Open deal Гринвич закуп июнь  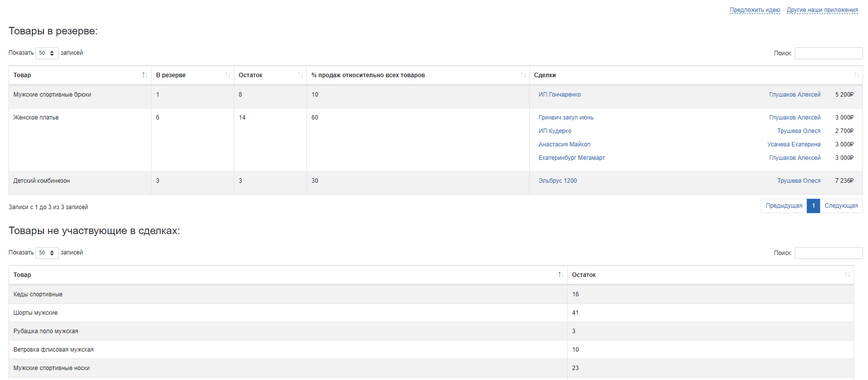(566, 118)
